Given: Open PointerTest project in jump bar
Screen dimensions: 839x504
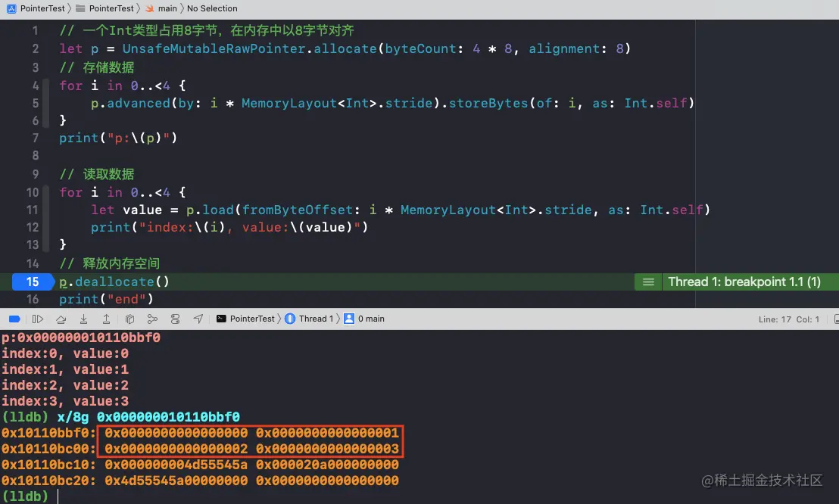Looking at the screenshot, I should click(x=36, y=8).
